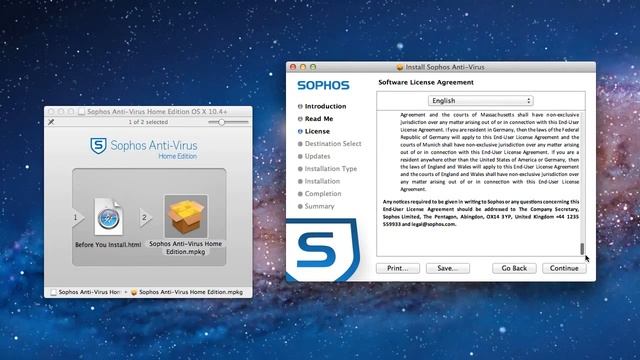Click the Save... button

pos(448,268)
